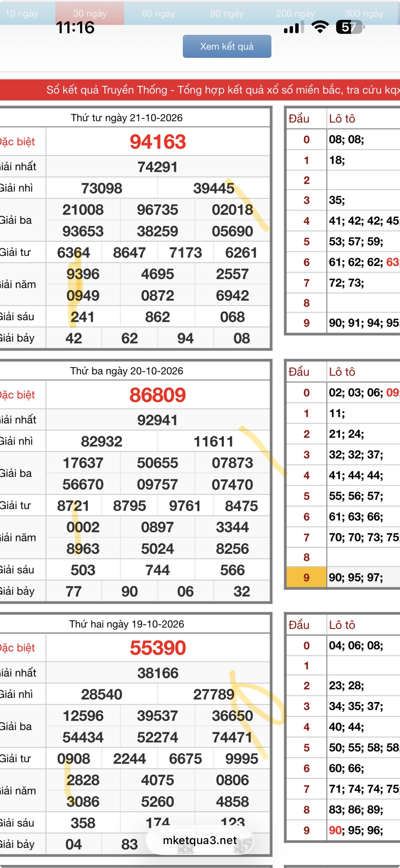Select the 30 ngày tab
The image size is (400, 868).
90,13
